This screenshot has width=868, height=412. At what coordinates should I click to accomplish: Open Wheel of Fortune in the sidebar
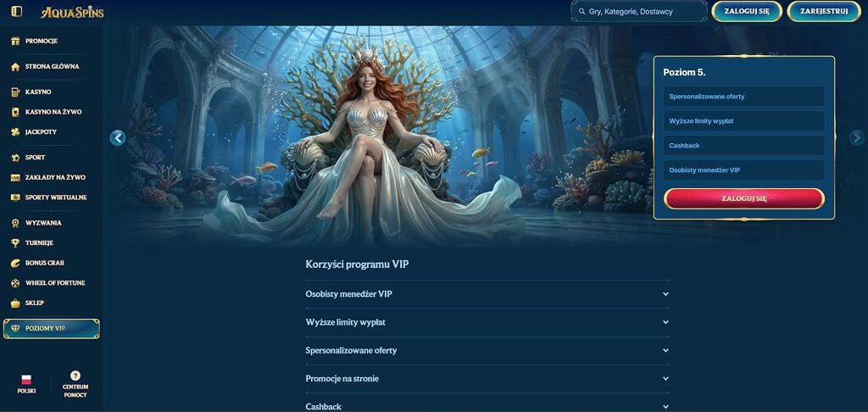(x=55, y=283)
